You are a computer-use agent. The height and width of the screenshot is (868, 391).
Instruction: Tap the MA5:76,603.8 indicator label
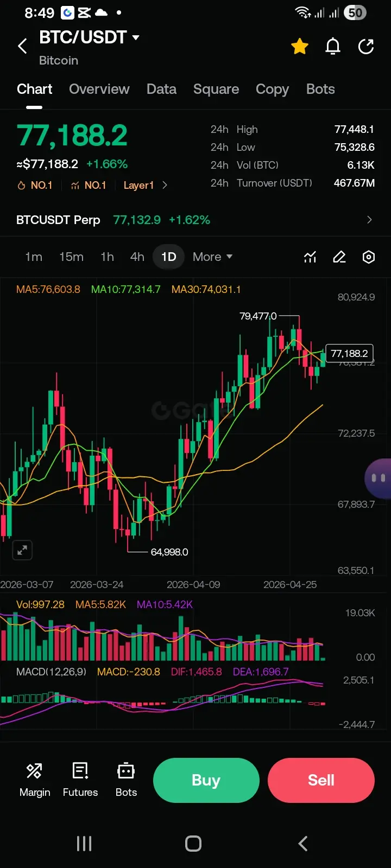pos(48,289)
